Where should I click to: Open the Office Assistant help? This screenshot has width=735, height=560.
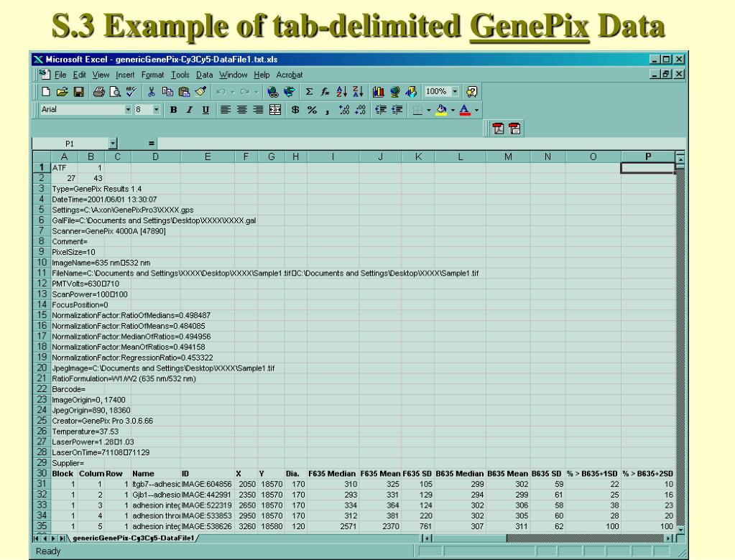471,92
